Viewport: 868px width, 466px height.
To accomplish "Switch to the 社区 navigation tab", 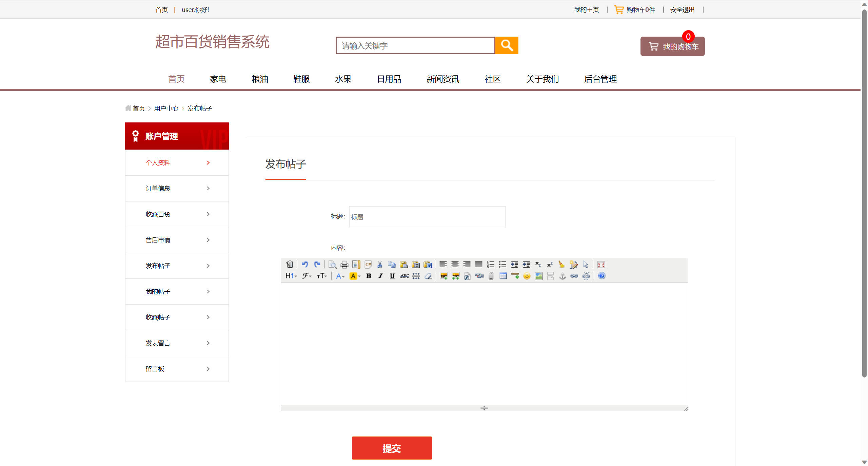I will (492, 79).
